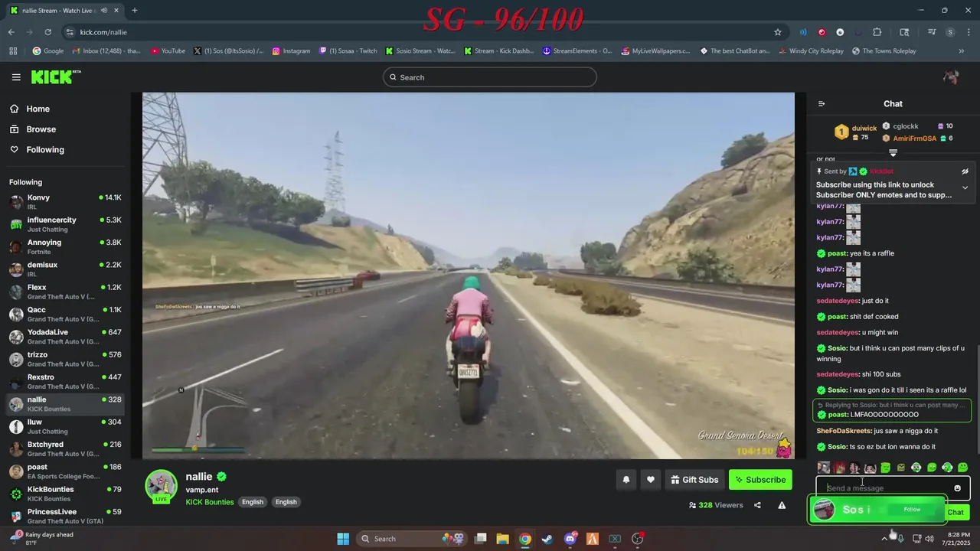Click the Send a message field
Image resolution: width=980 pixels, height=551 pixels.
[x=884, y=488]
